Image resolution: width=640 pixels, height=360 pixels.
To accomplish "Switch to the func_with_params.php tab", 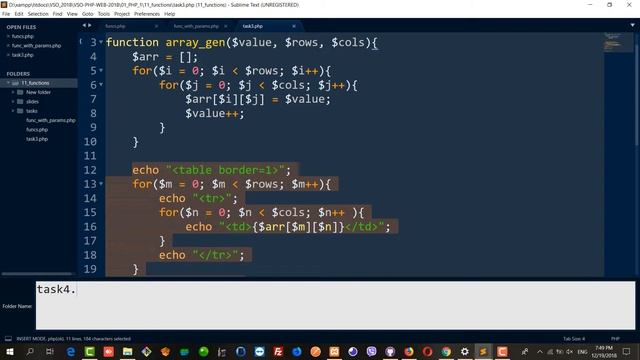I will [196, 26].
